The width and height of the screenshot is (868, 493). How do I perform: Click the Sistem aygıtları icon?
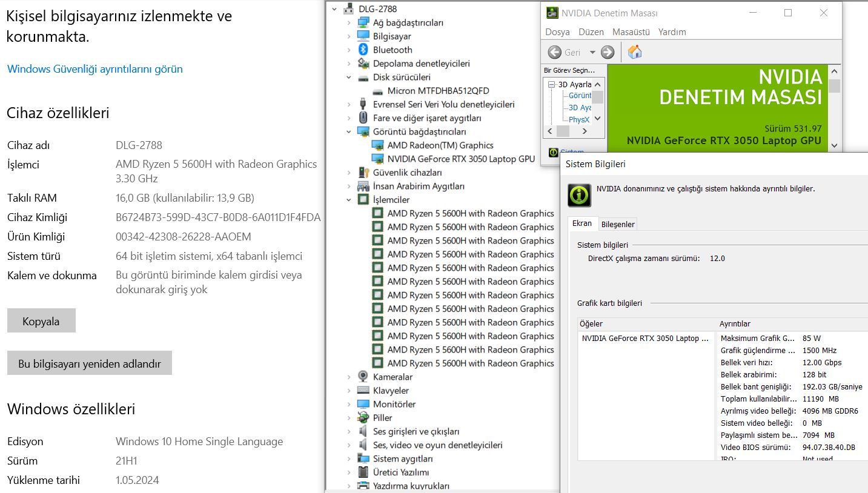[363, 458]
